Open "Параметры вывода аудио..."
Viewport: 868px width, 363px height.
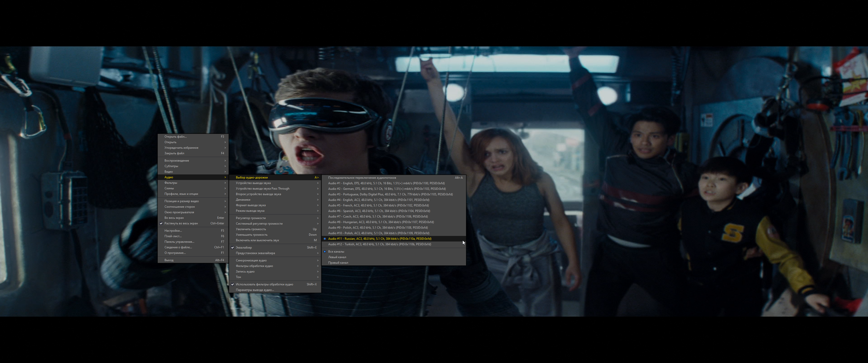[275, 290]
